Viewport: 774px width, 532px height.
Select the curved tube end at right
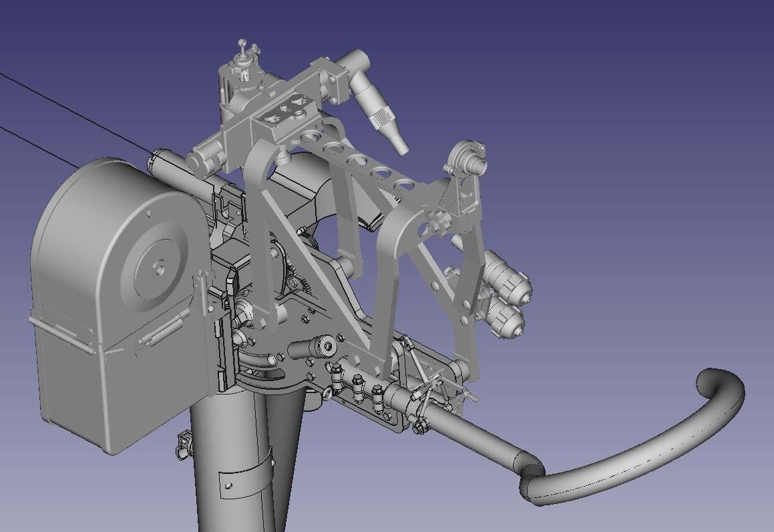[721, 392]
